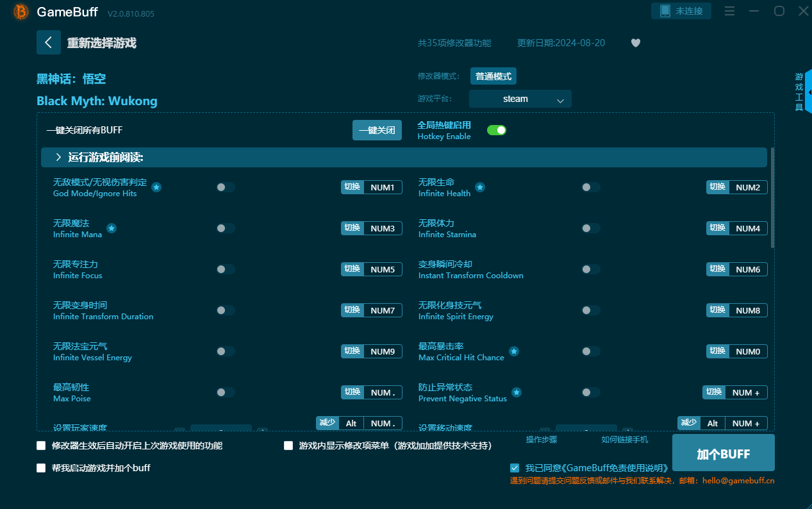This screenshot has width=812, height=509.
Task: Open the game tools side panel arrow
Action: 809,92
